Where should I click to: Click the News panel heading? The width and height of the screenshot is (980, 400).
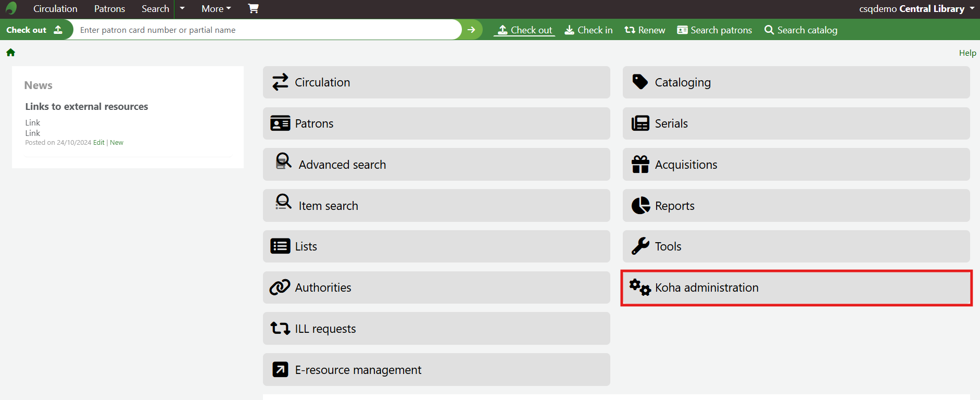tap(38, 85)
